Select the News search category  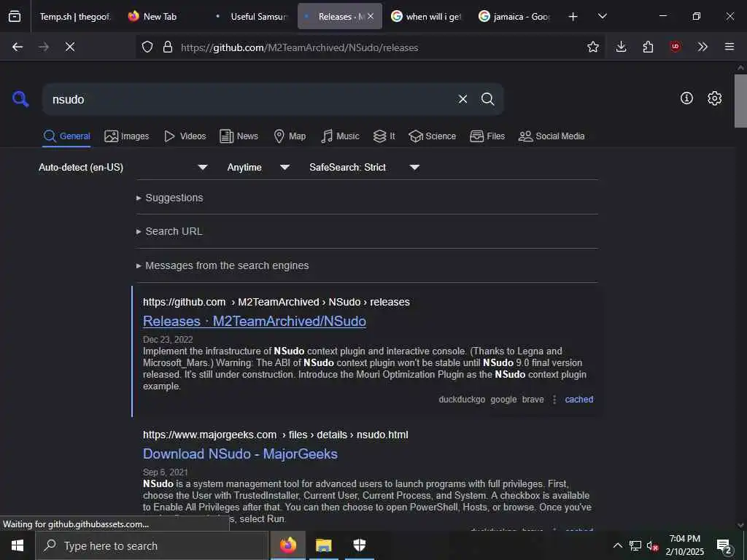click(239, 136)
